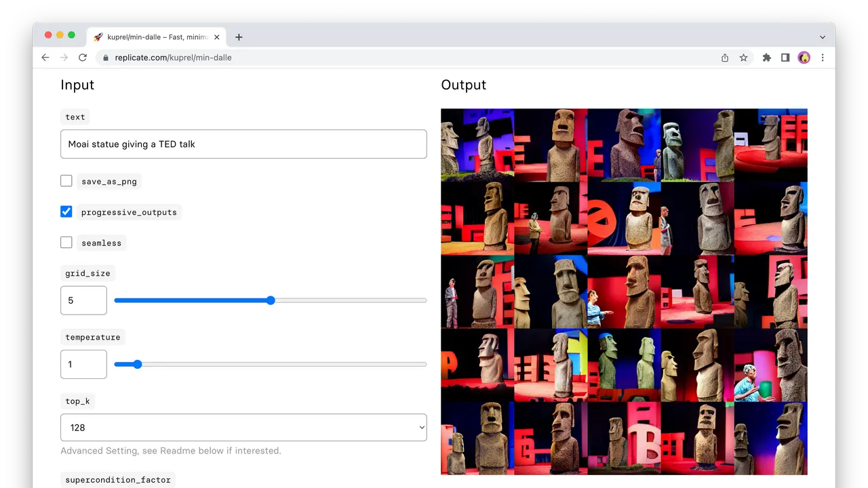Expand the tab search chevron
This screenshot has width=868, height=488.
click(x=823, y=37)
